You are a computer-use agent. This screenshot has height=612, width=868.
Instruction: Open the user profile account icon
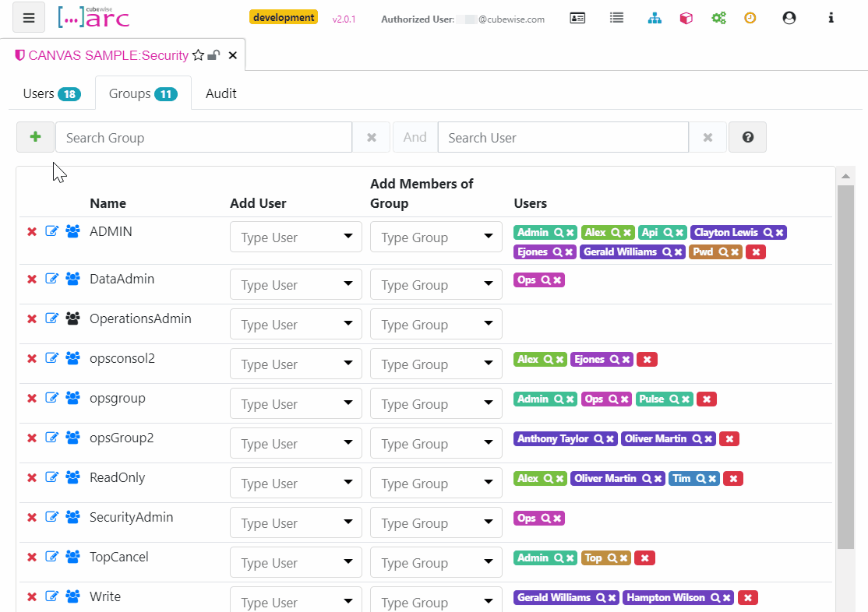point(789,18)
